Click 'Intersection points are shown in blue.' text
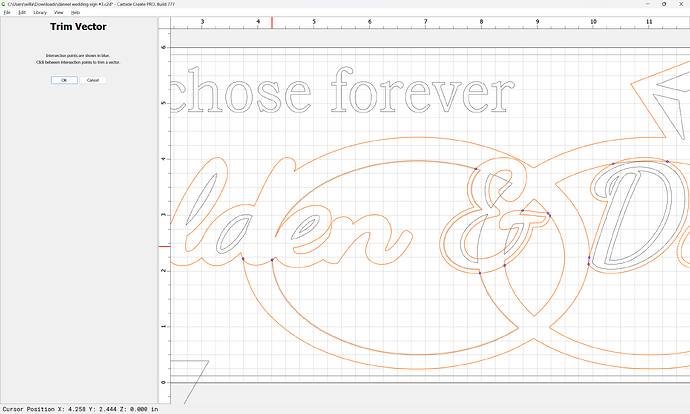The image size is (690, 414). coord(78,56)
